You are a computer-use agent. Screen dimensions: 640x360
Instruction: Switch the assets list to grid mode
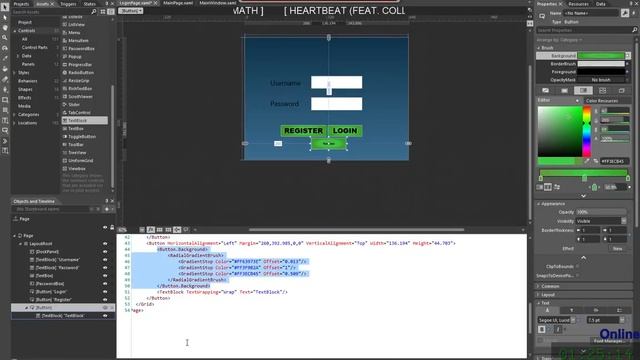point(103,12)
